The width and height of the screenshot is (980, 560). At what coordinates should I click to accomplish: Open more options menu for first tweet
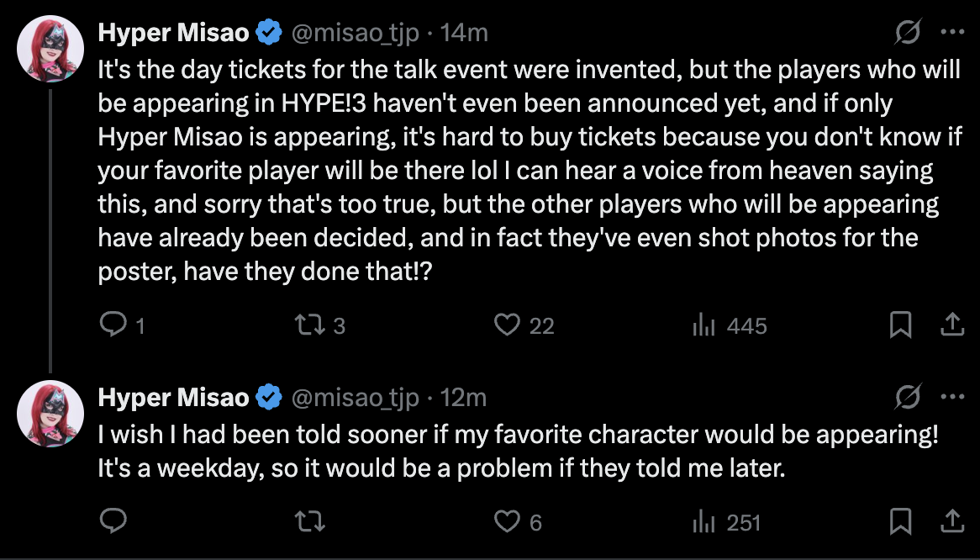coord(951,33)
